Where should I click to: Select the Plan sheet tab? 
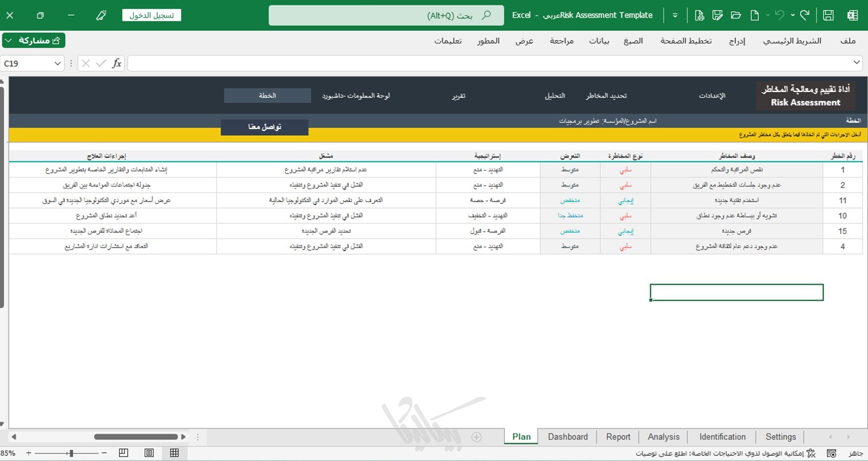point(521,437)
